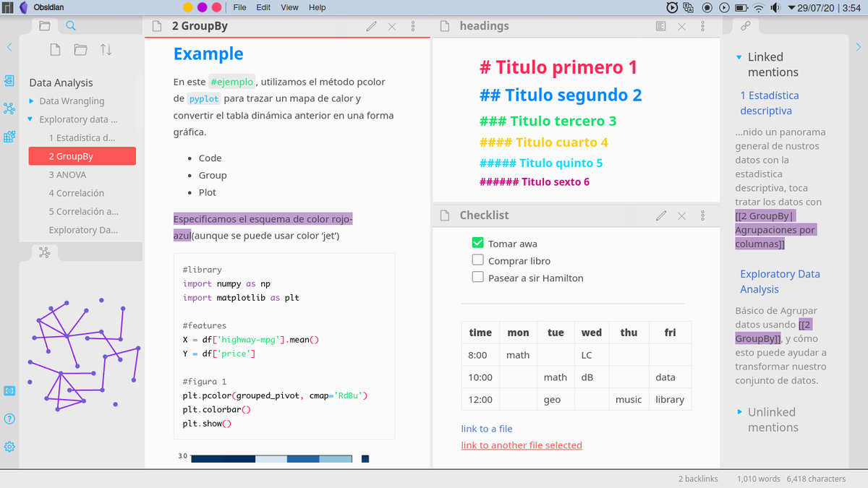Click the volume icon in system tray

775,8
